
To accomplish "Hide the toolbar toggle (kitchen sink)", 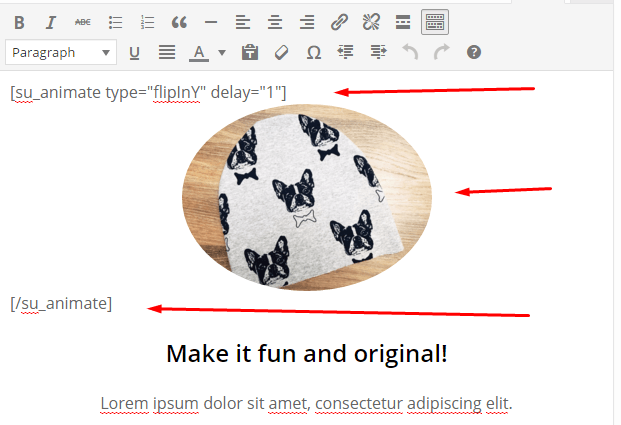I will click(x=435, y=21).
